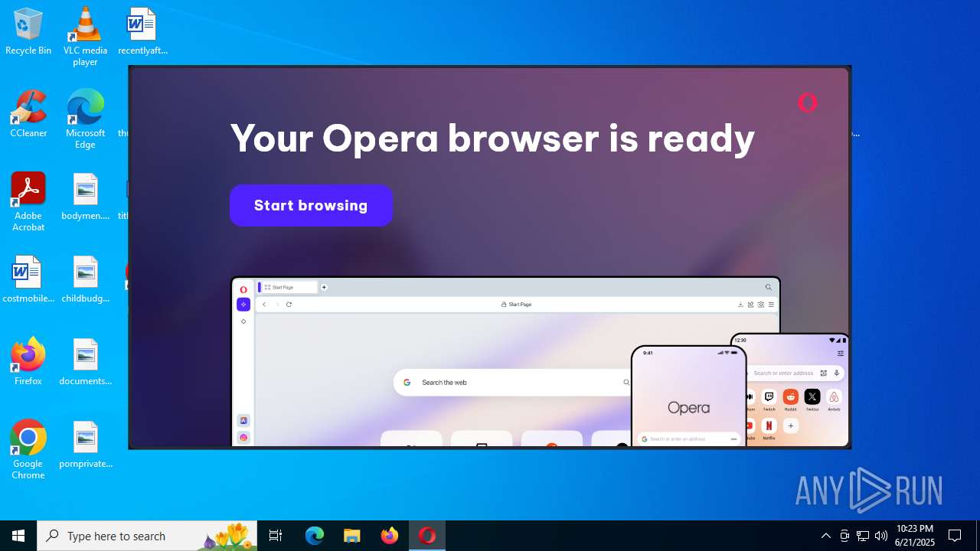Open the Windows Start menu
Screen dimensions: 980x551
click(x=18, y=536)
